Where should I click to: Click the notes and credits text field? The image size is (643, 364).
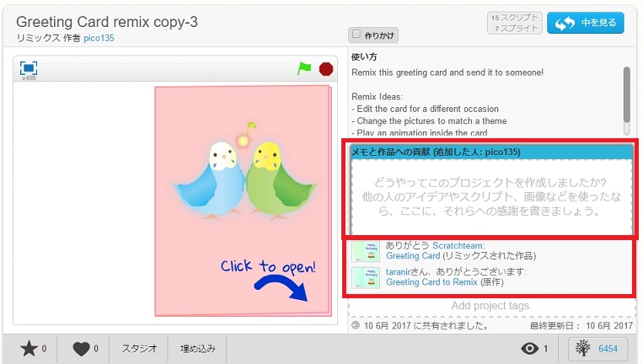pyautogui.click(x=491, y=197)
